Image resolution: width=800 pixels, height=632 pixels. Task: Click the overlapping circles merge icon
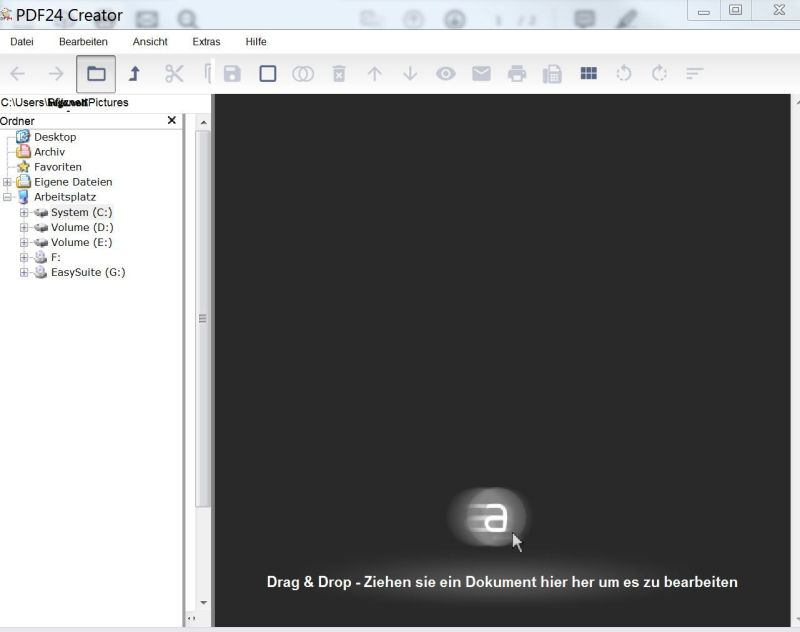[x=303, y=74]
